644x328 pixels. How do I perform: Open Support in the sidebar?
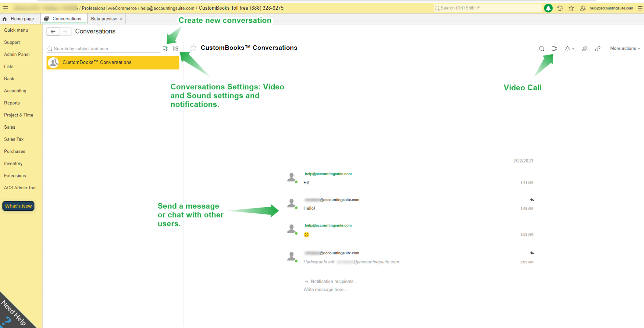click(12, 42)
